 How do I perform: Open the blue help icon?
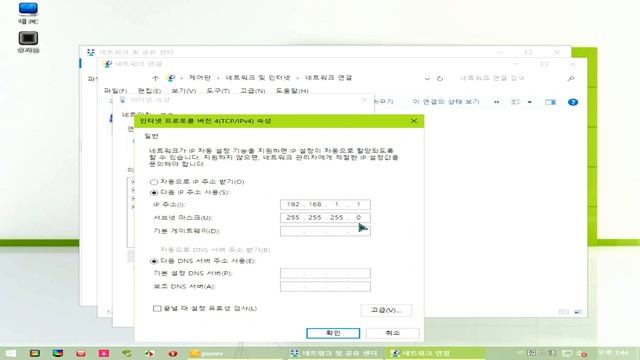point(573,102)
